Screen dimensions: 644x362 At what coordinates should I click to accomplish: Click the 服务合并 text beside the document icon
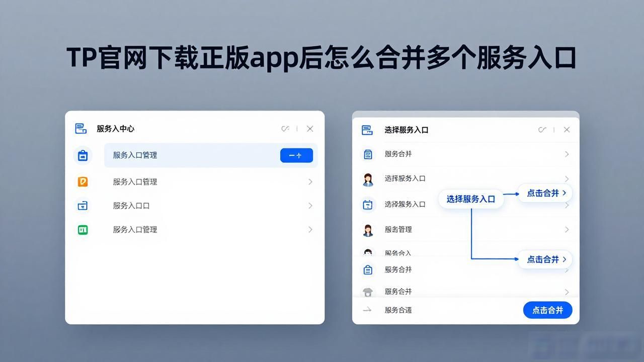point(398,154)
